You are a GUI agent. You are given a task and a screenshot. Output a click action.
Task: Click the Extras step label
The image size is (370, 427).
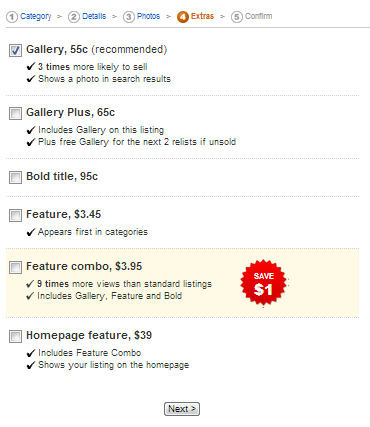202,16
